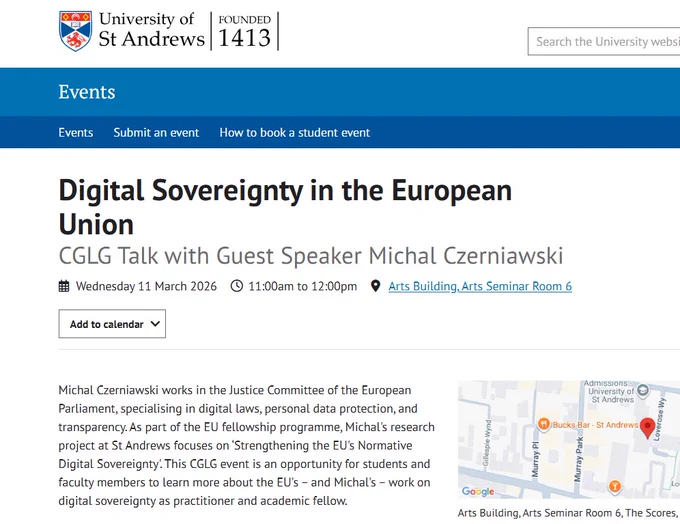Click the orange cocktail bar icon on map
680x524 pixels.
coord(614,486)
